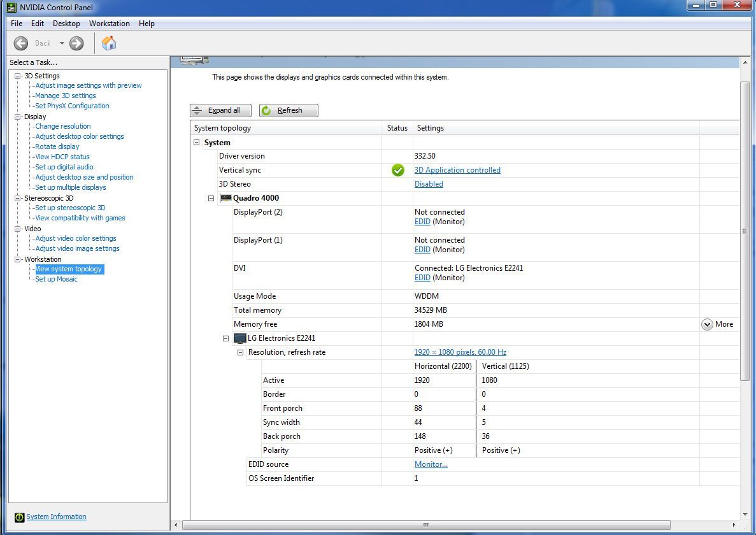This screenshot has width=756, height=535.
Task: Click the Driver version value 332.50
Action: point(425,156)
